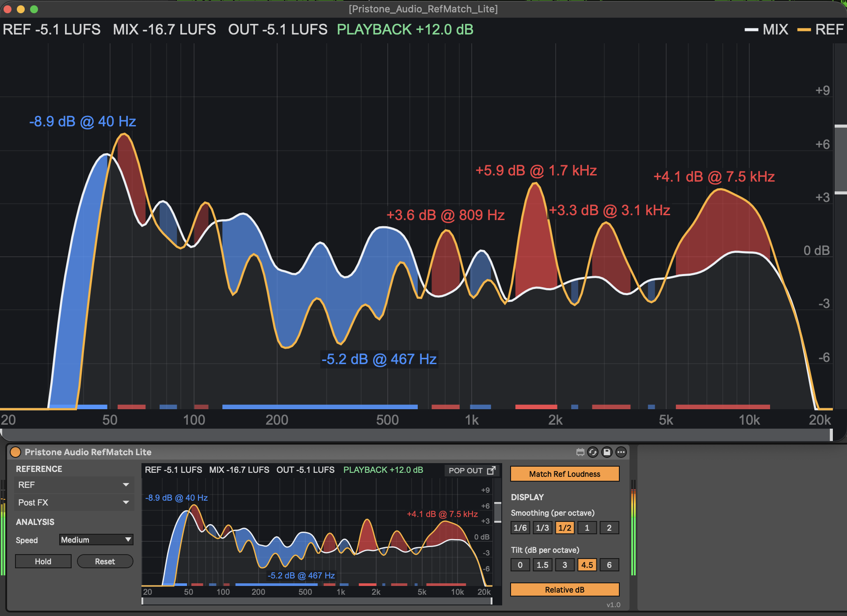Click the v1.0 version label
Image resolution: width=847 pixels, height=616 pixels.
613,605
